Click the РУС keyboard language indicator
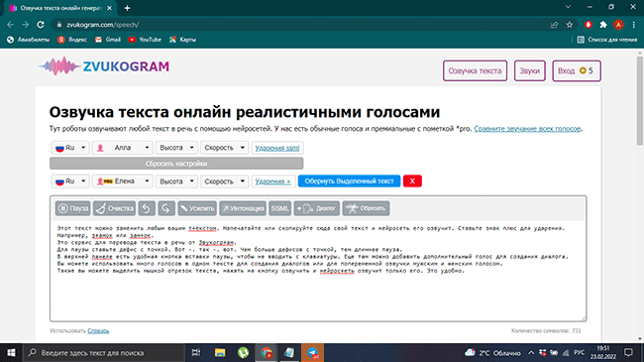 pyautogui.click(x=580, y=352)
